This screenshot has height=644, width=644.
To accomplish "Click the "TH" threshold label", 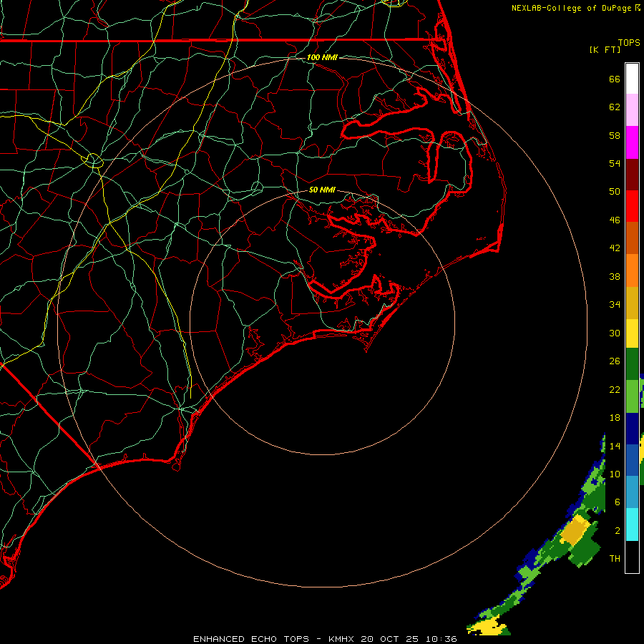I will (615, 559).
